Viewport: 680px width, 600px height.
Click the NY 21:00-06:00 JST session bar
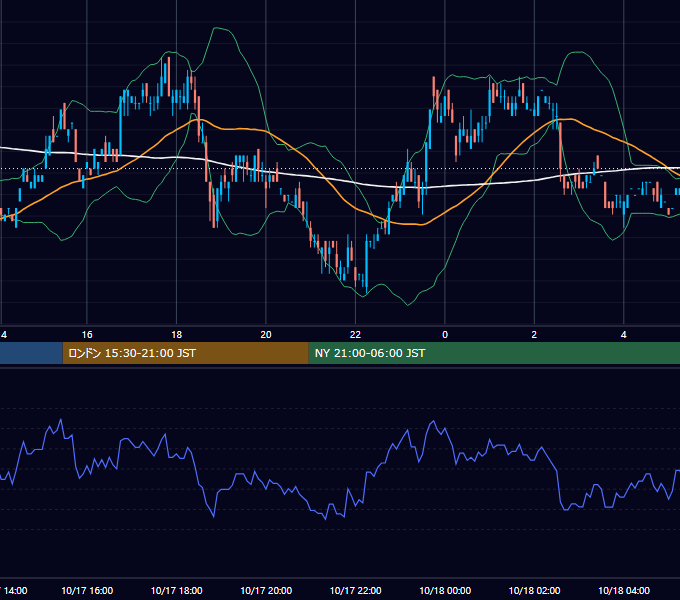tap(494, 353)
